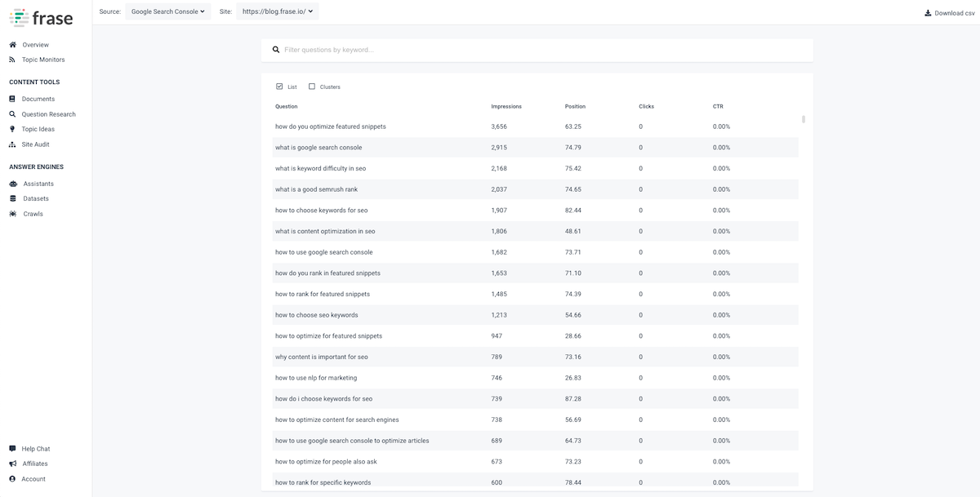The image size is (980, 497).
Task: Click the Site Audit sitemap icon
Action: coord(12,144)
